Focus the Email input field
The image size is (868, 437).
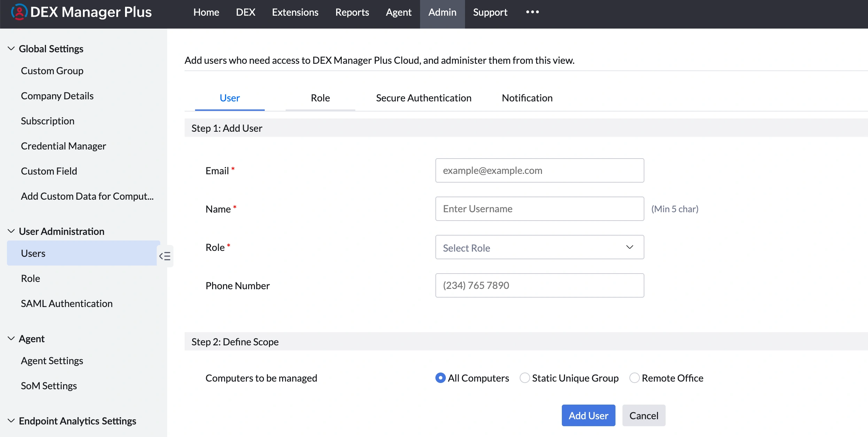pos(540,170)
